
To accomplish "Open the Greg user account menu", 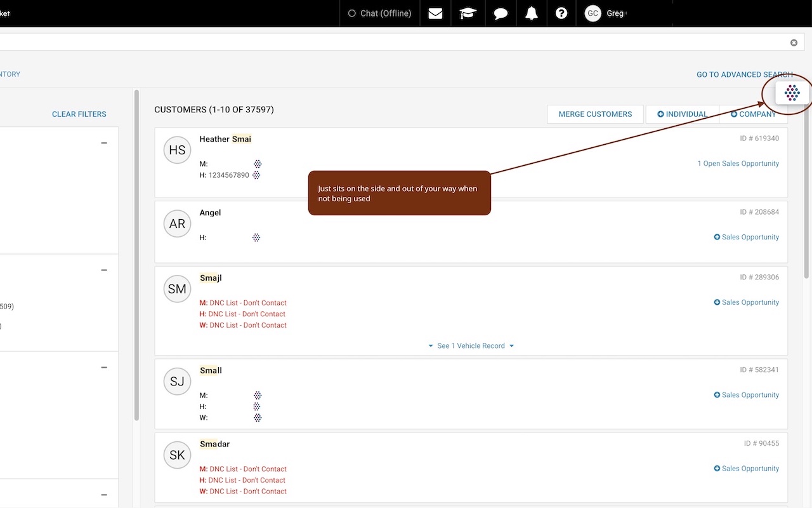I will click(x=605, y=13).
